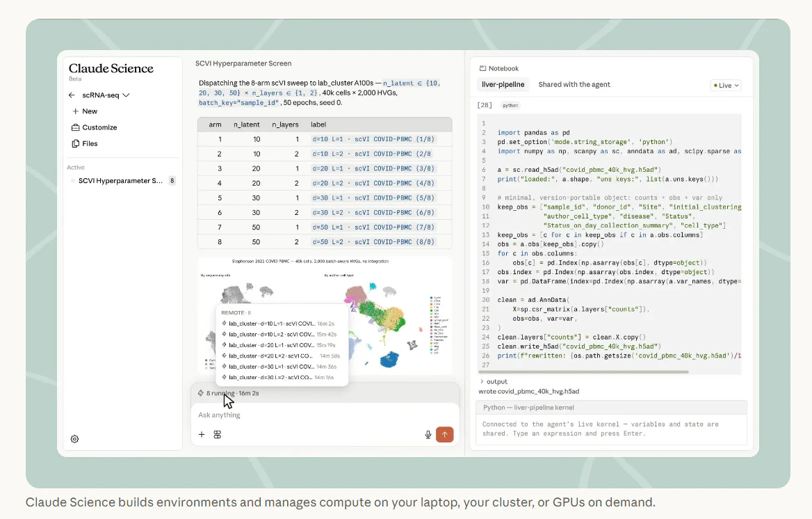The height and width of the screenshot is (519, 812).
Task: Click the n_latent column header
Action: click(247, 125)
